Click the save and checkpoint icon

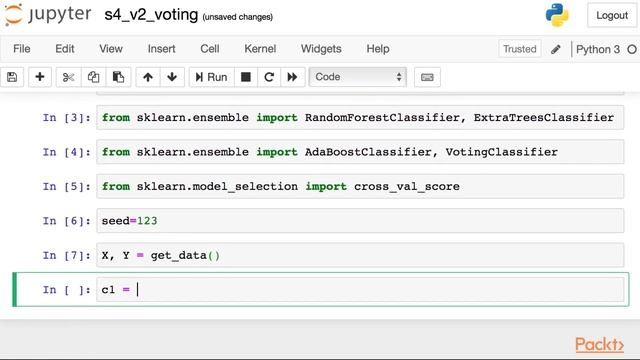(12, 77)
